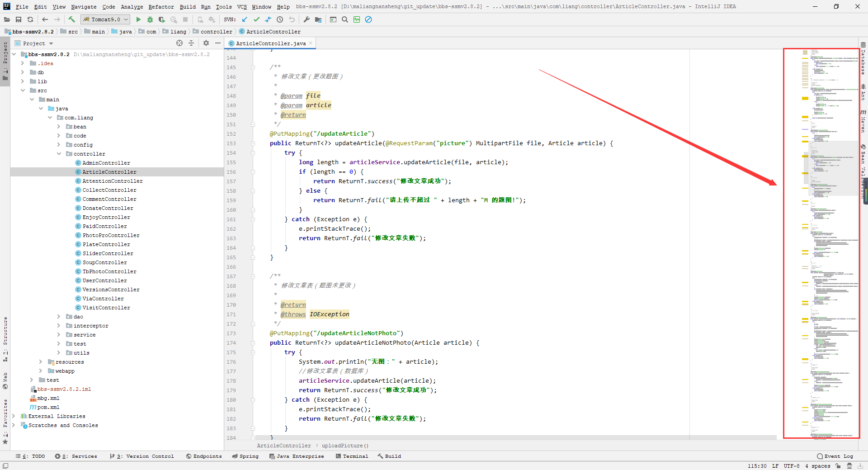Open UserController class in project tree
The width and height of the screenshot is (868, 470).
(x=104, y=280)
